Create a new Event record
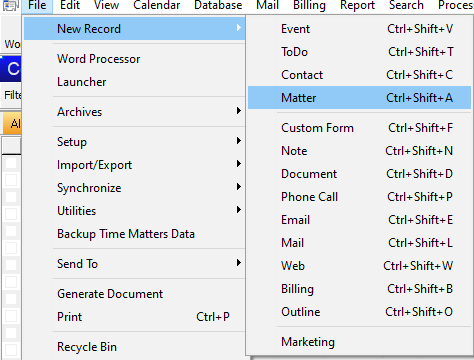The width and height of the screenshot is (474, 360). 359,29
